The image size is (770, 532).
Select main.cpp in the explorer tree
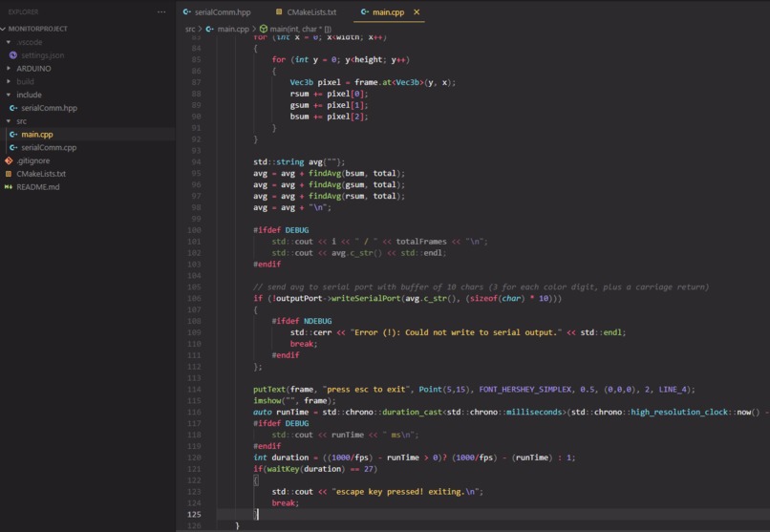pos(37,134)
